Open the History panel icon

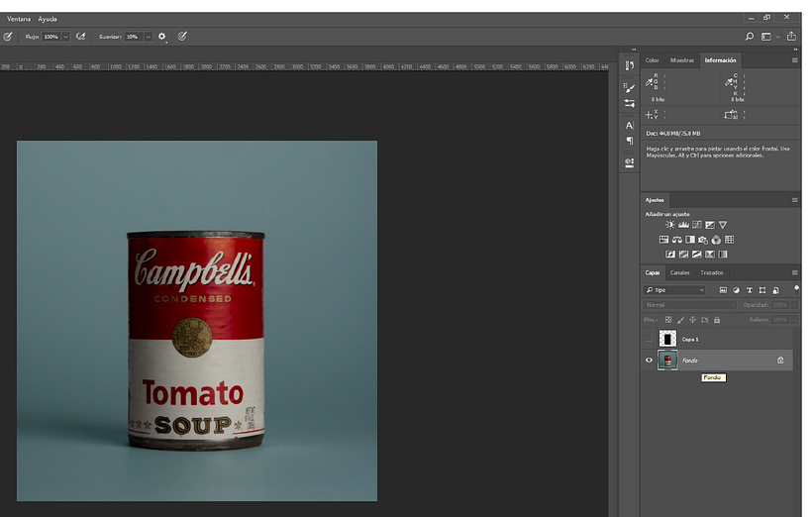click(x=629, y=65)
